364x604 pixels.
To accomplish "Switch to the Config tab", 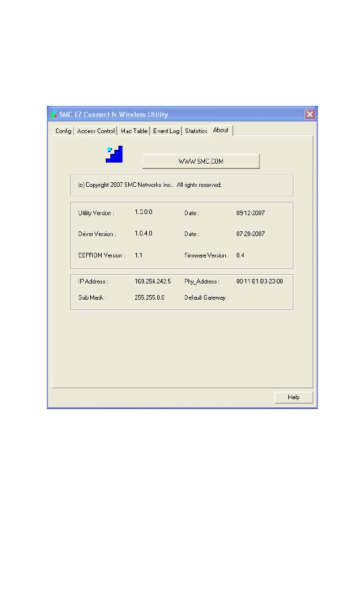I will pos(63,131).
